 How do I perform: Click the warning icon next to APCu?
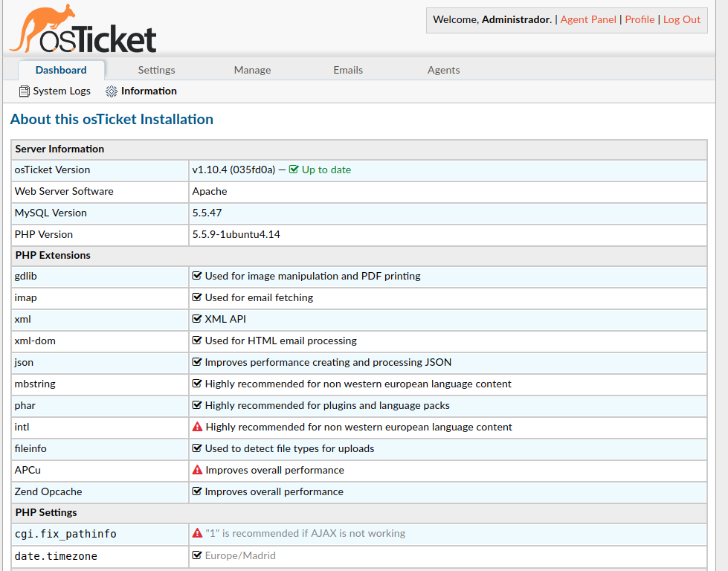pos(197,470)
